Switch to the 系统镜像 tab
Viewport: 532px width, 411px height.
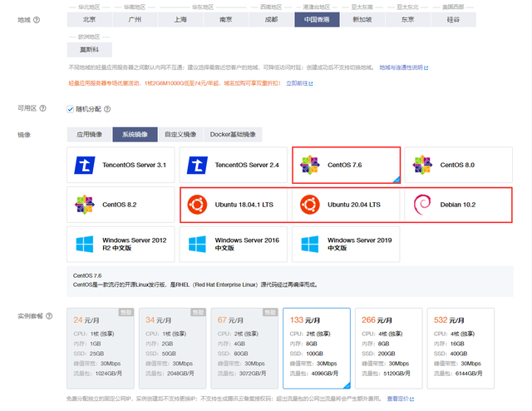click(x=135, y=135)
